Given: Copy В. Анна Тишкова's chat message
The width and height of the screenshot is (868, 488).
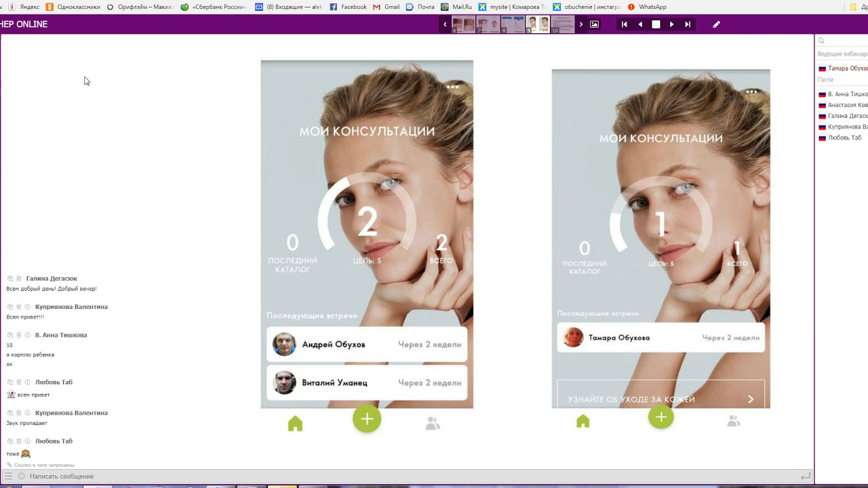Looking at the screenshot, I should point(10,335).
